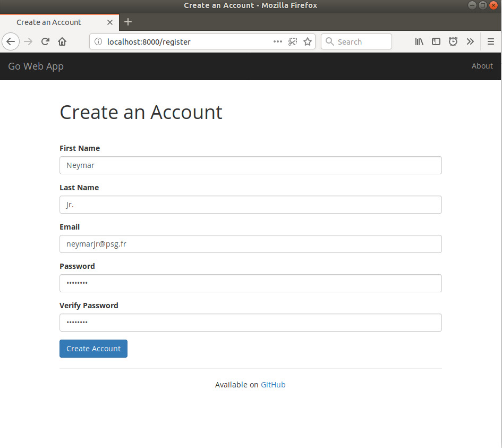Screen dimensions: 502x448
Task: Close the Firefox window
Action: click(x=494, y=5)
